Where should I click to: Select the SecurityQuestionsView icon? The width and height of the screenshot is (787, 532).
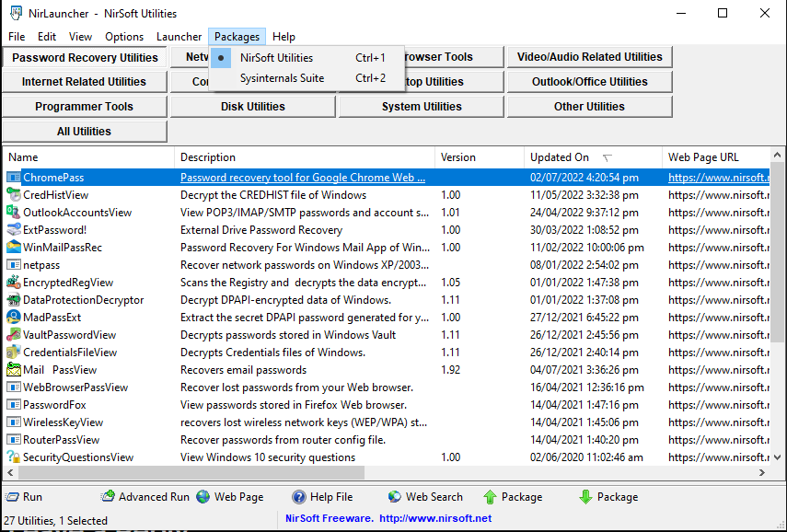pos(14,457)
